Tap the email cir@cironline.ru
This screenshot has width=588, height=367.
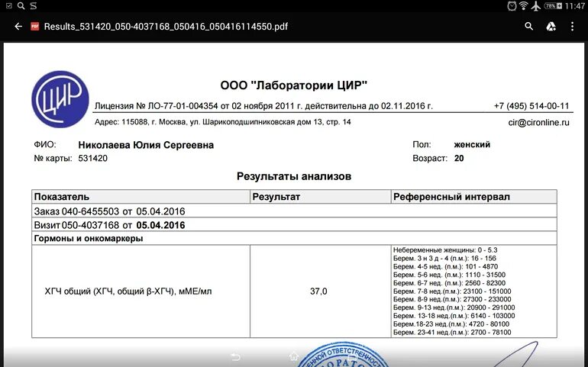tap(538, 123)
